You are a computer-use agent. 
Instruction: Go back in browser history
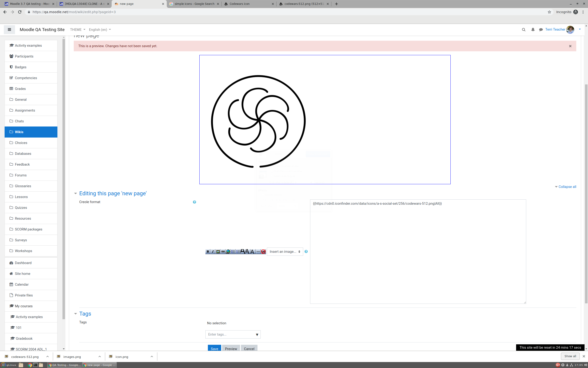(5, 12)
